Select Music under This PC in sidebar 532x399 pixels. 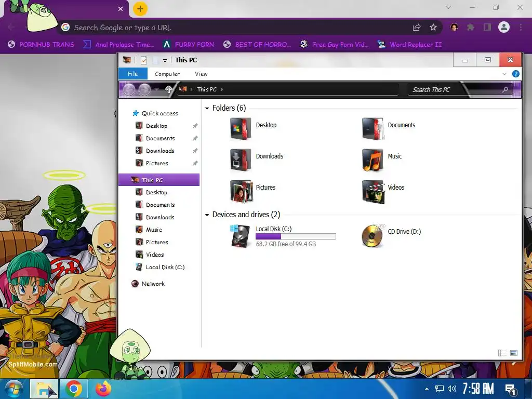click(154, 230)
